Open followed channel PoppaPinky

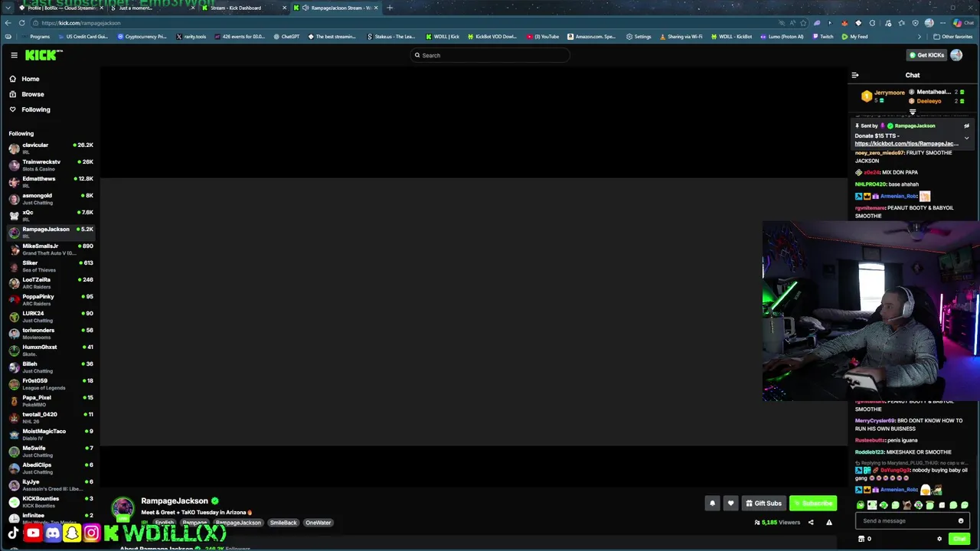point(51,300)
